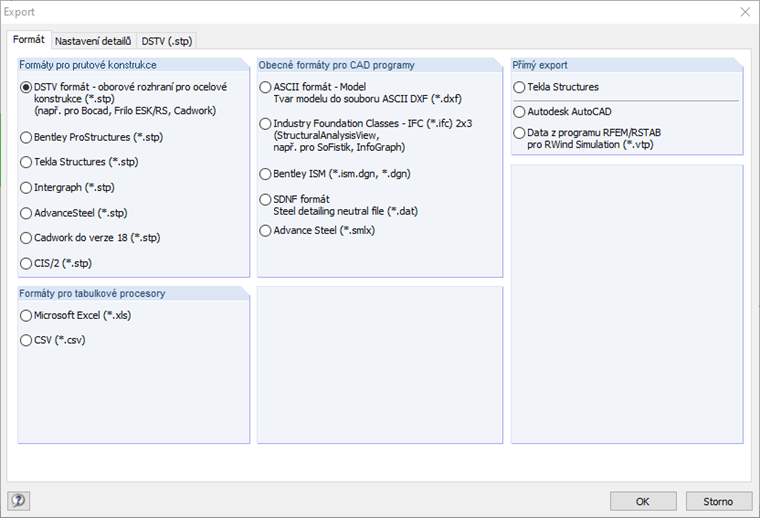Pick ASCII format DXF model option

click(x=265, y=87)
